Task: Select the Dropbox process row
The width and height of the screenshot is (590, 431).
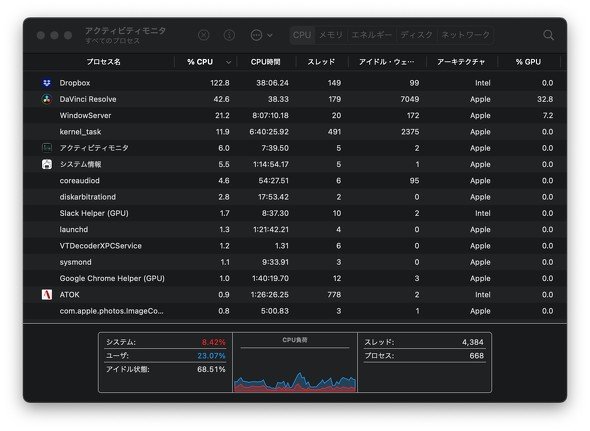Action: tap(295, 83)
